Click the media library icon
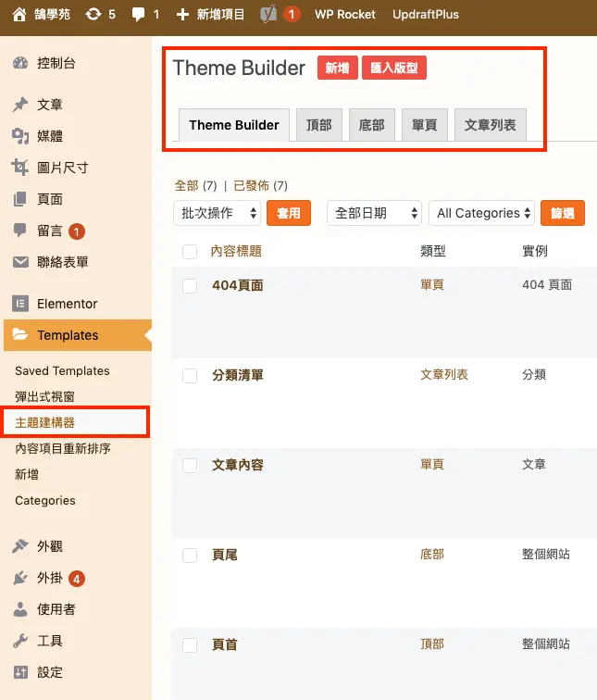 20,136
